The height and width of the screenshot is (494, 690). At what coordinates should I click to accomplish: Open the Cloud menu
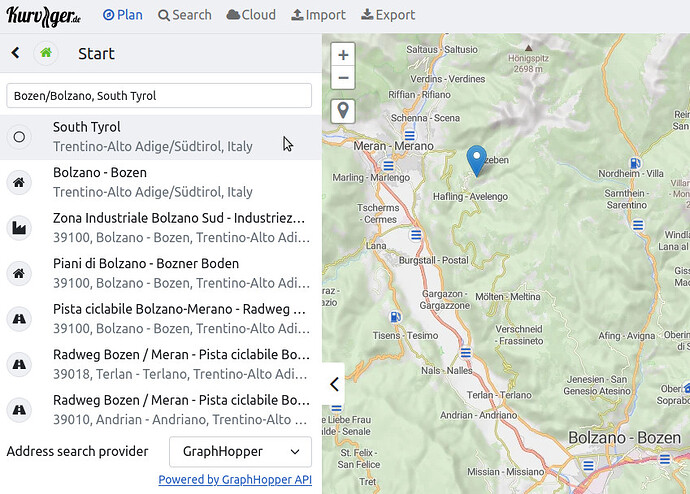point(251,15)
